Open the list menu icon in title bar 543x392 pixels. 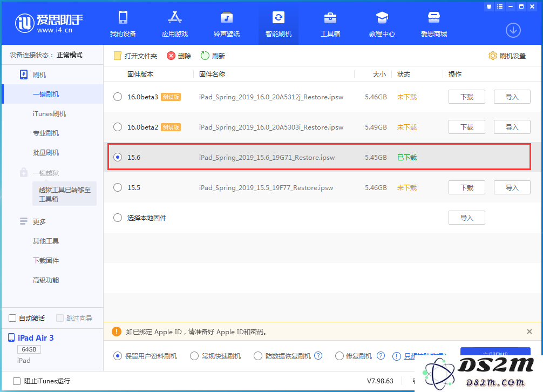point(500,6)
